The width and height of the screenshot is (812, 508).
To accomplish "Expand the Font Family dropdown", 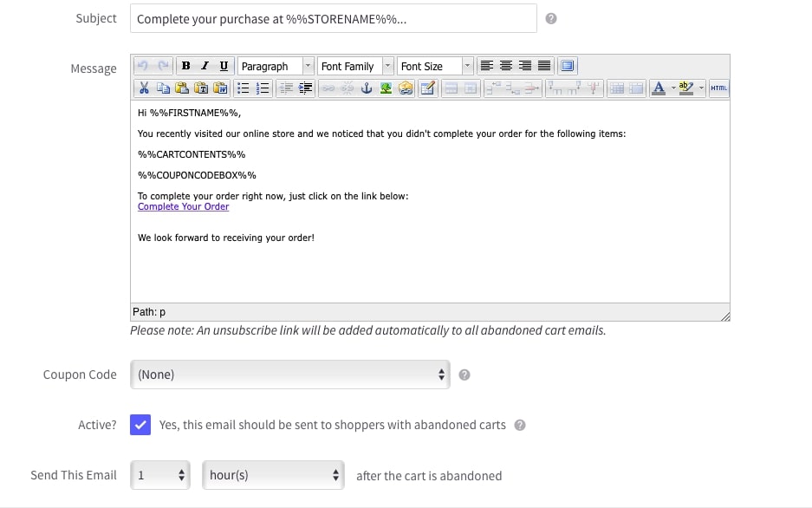I will coord(355,66).
